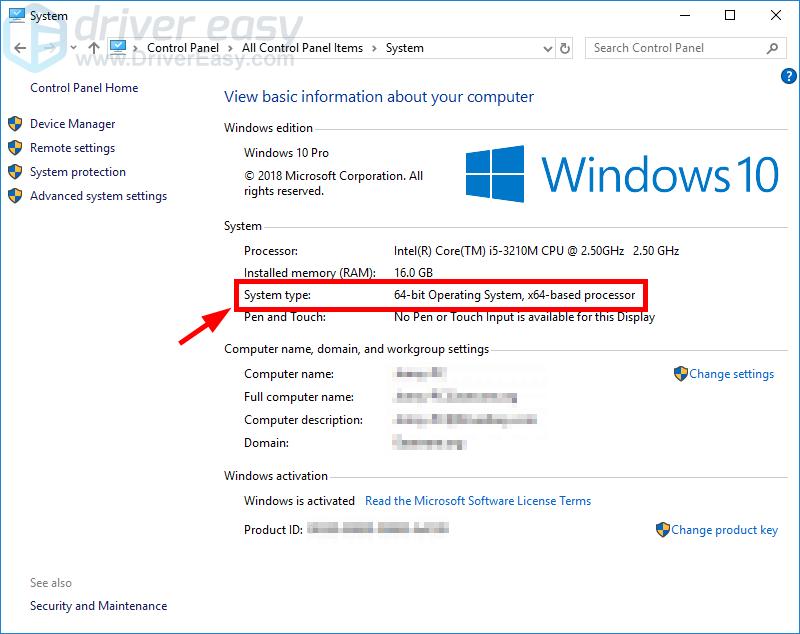Select Control Panel in the breadcrumb path
This screenshot has height=634, width=800.
click(x=183, y=48)
